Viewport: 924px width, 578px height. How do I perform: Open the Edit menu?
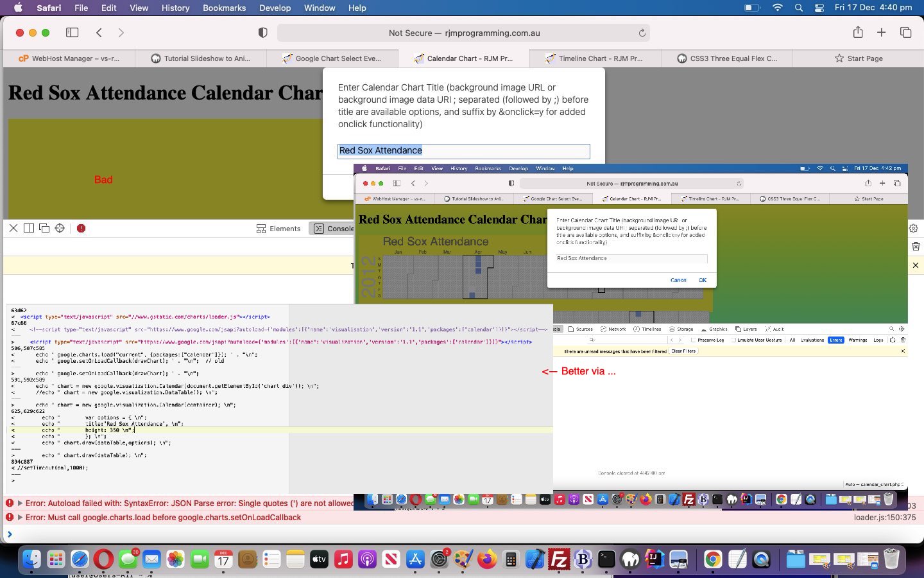click(109, 8)
